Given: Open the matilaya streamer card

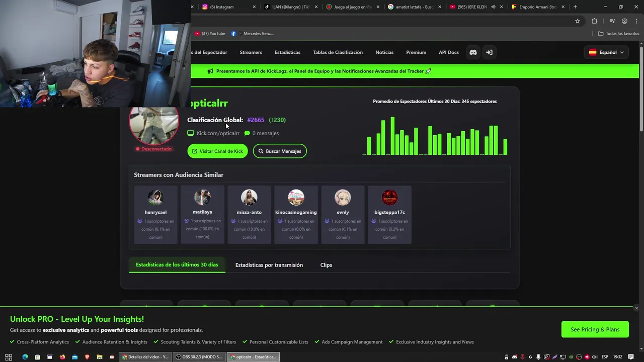Looking at the screenshot, I should click(202, 215).
